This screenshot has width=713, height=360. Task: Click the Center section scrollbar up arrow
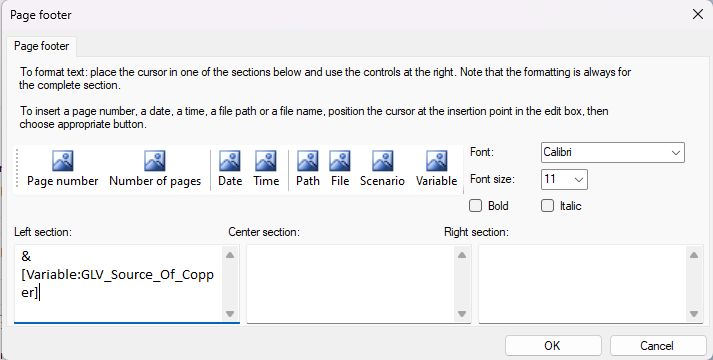click(x=462, y=255)
